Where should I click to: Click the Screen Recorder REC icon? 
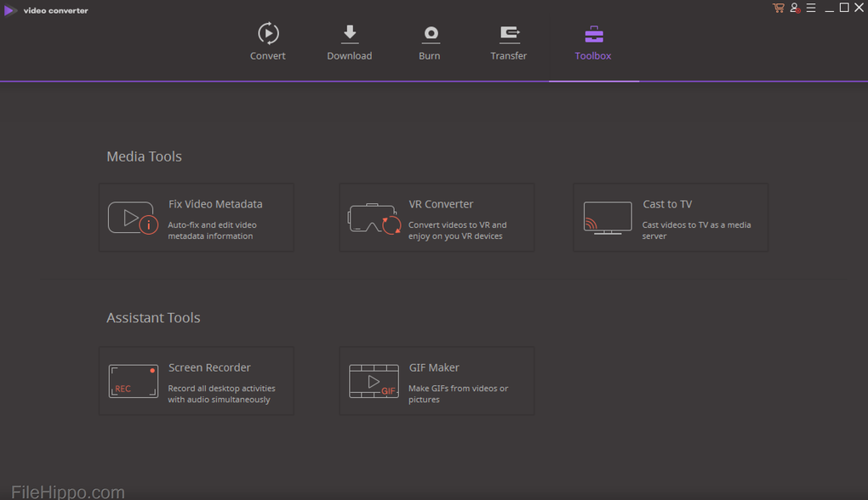134,381
